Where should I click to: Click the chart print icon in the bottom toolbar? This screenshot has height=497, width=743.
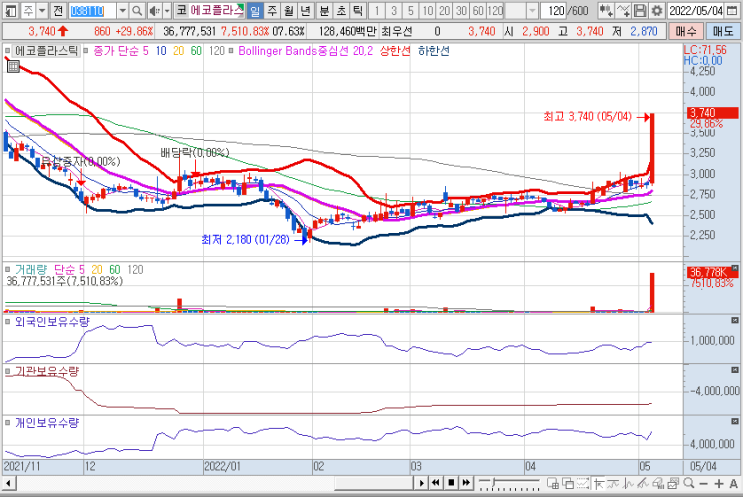pyautogui.click(x=673, y=483)
